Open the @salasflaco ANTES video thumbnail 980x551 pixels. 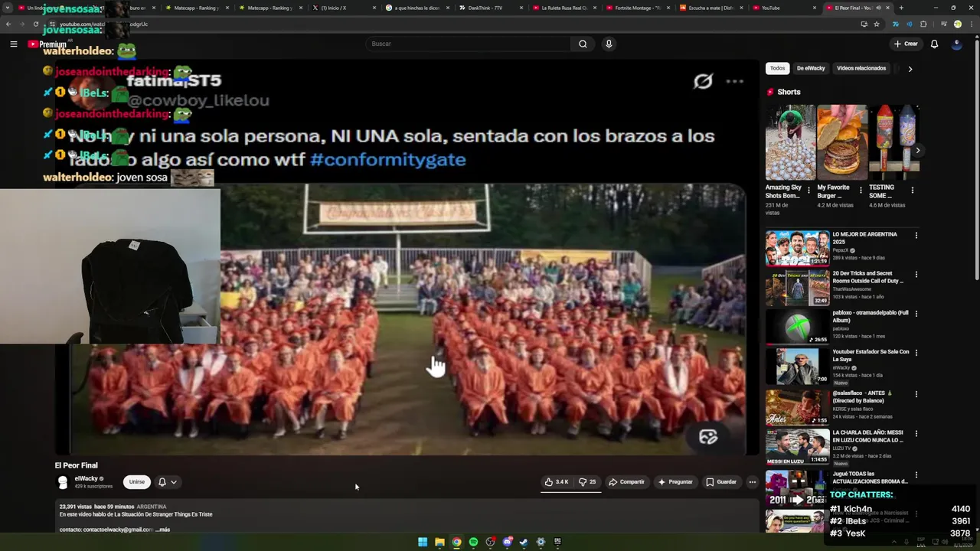click(x=797, y=407)
